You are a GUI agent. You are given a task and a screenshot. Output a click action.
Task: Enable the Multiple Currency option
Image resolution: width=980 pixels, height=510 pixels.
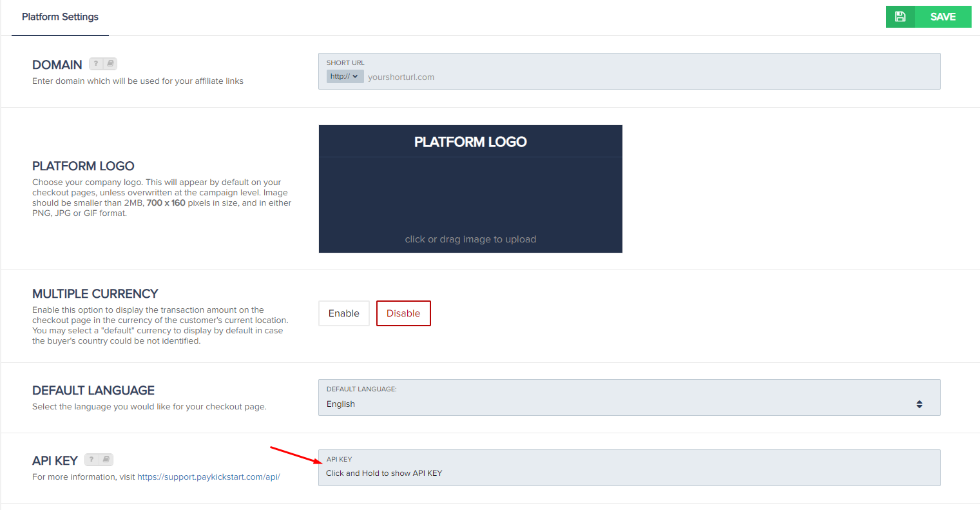coord(343,313)
